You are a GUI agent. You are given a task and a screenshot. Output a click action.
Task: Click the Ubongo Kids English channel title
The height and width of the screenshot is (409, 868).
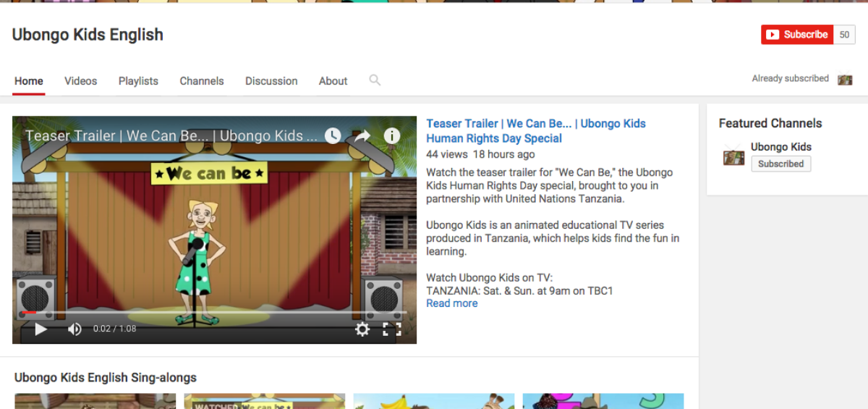pos(88,35)
